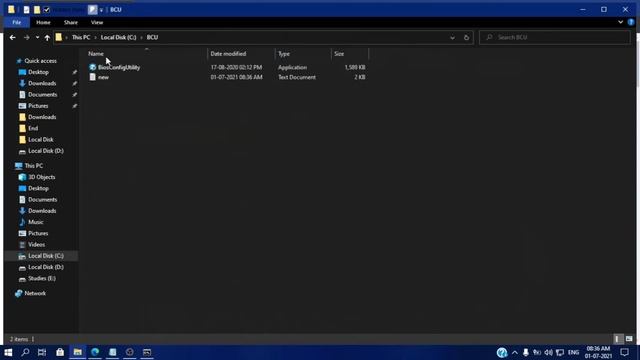
Task: Open the Local Disk folder in Quick access
Action: (x=40, y=140)
